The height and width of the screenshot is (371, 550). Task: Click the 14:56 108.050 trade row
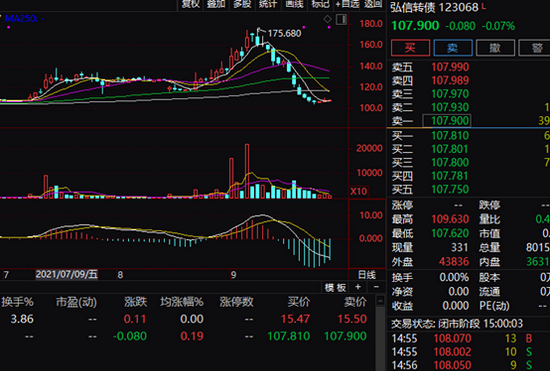[462, 365]
